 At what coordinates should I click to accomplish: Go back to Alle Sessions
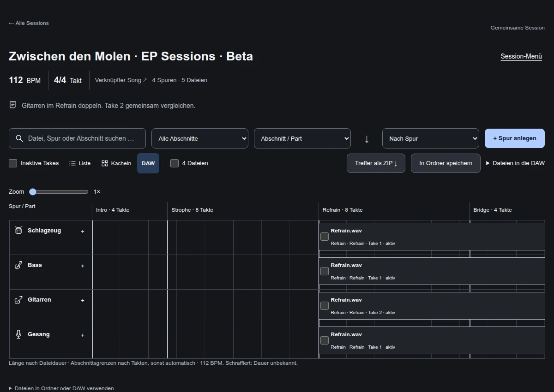(x=29, y=23)
